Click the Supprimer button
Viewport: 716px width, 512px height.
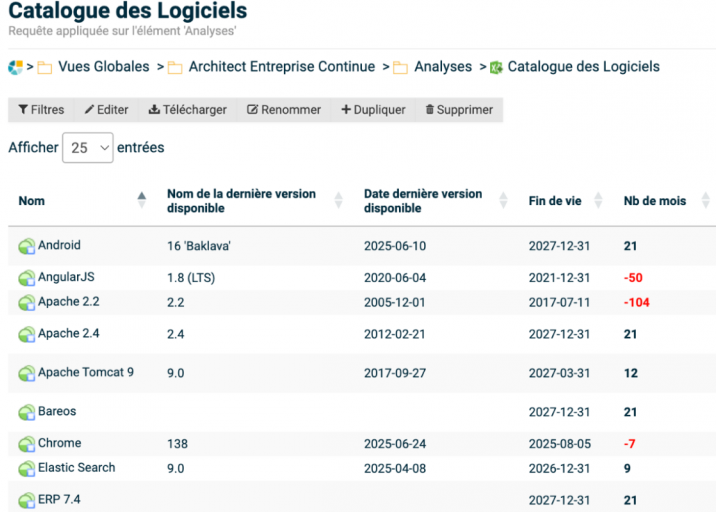coord(459,110)
